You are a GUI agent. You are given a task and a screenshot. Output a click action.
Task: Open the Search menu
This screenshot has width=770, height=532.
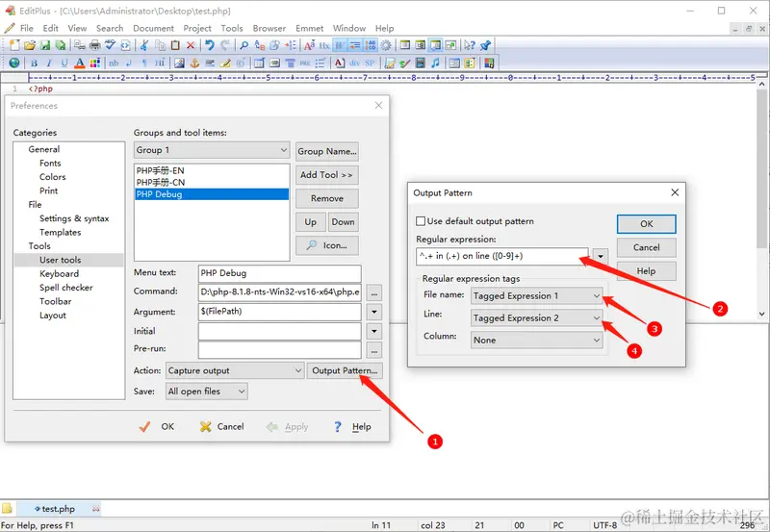(x=110, y=28)
